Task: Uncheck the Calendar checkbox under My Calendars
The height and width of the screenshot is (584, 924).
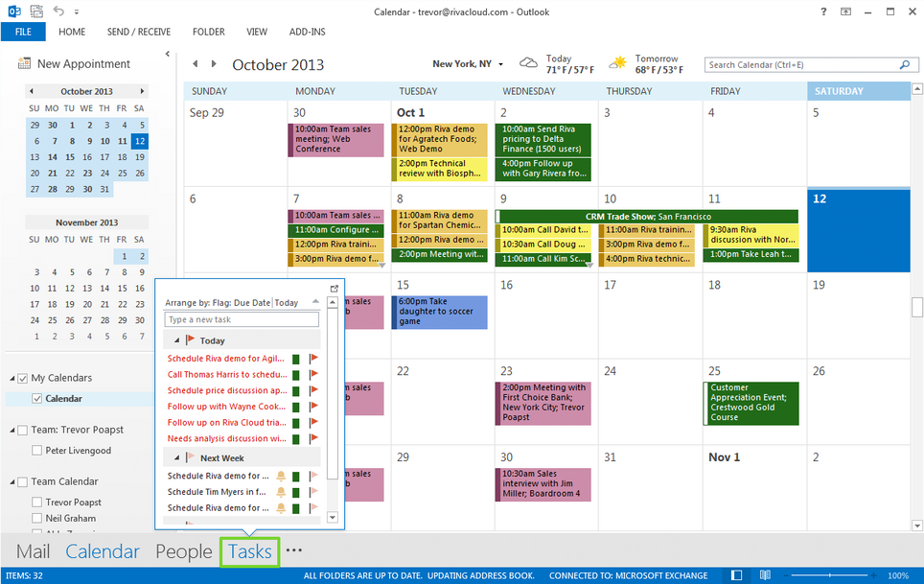Action: pyautogui.click(x=37, y=399)
